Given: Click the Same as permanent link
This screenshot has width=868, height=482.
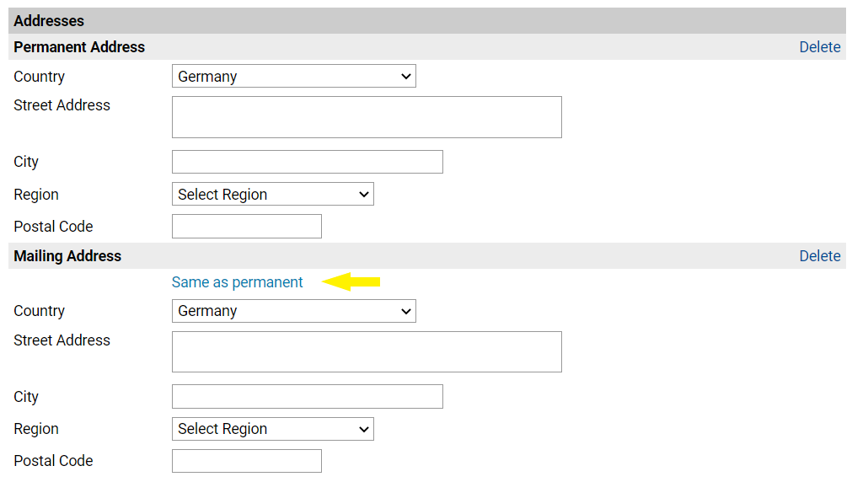Looking at the screenshot, I should tap(237, 282).
